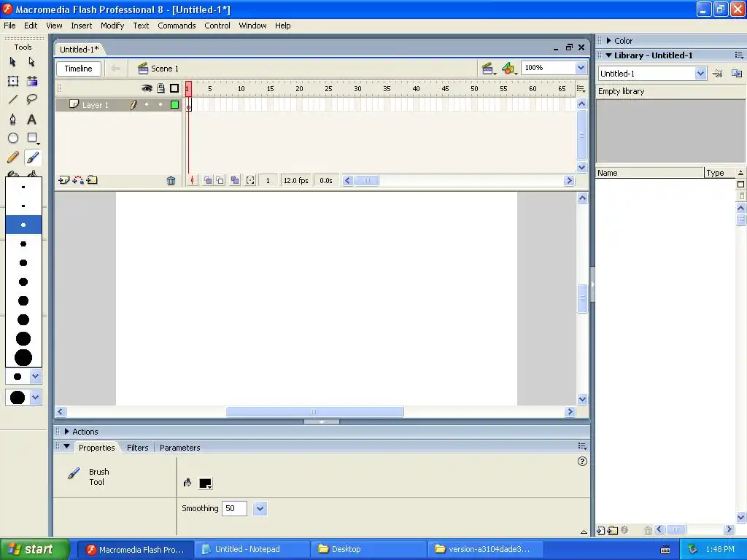Image resolution: width=747 pixels, height=560 pixels.
Task: Click Scene 1 breadcrumb
Action: [158, 69]
